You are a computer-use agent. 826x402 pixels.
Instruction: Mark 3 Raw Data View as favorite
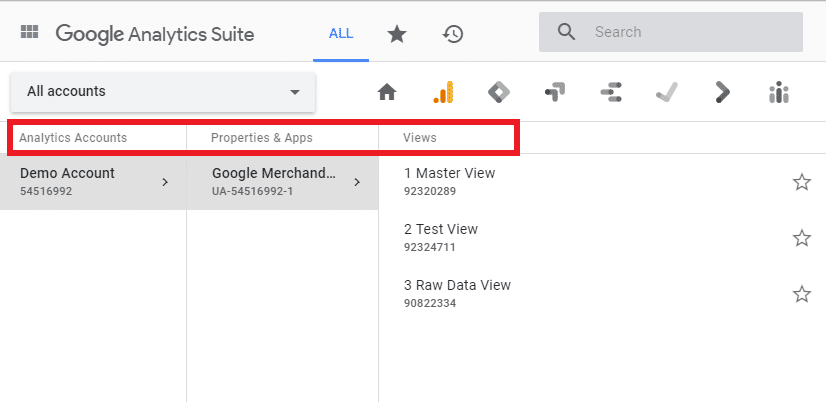pos(801,294)
